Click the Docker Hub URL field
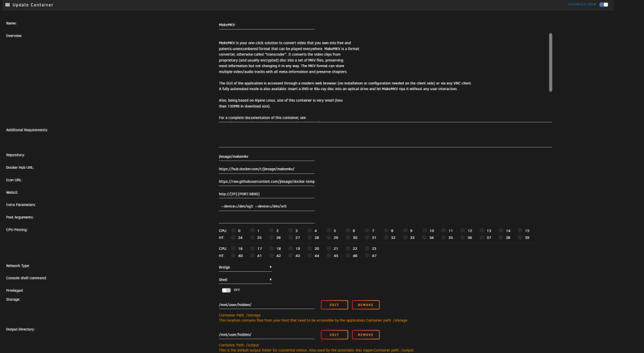This screenshot has width=644, height=353. click(267, 169)
